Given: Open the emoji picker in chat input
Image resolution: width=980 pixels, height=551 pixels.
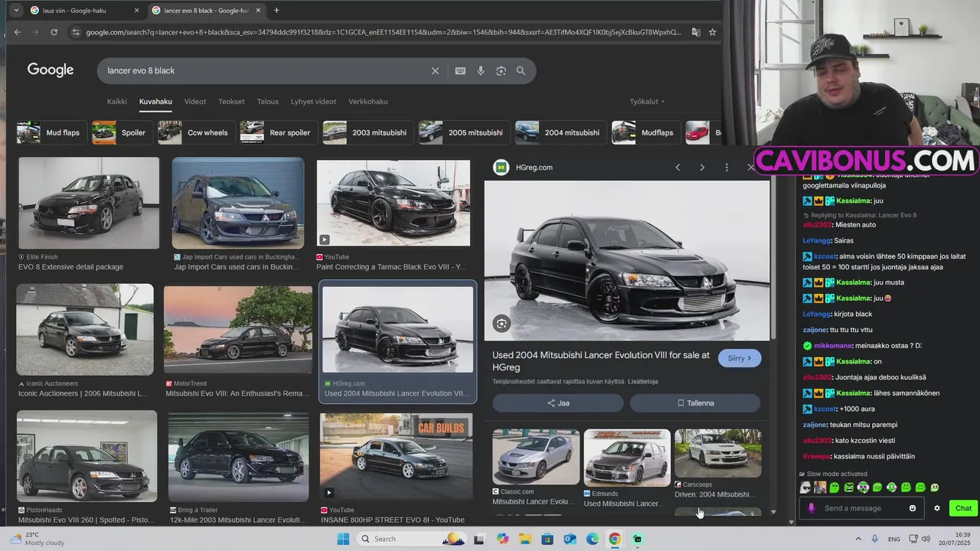Looking at the screenshot, I should pyautogui.click(x=913, y=508).
